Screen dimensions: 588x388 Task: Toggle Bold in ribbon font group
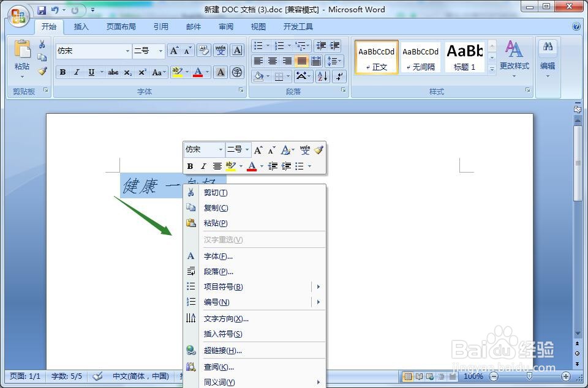[62, 72]
